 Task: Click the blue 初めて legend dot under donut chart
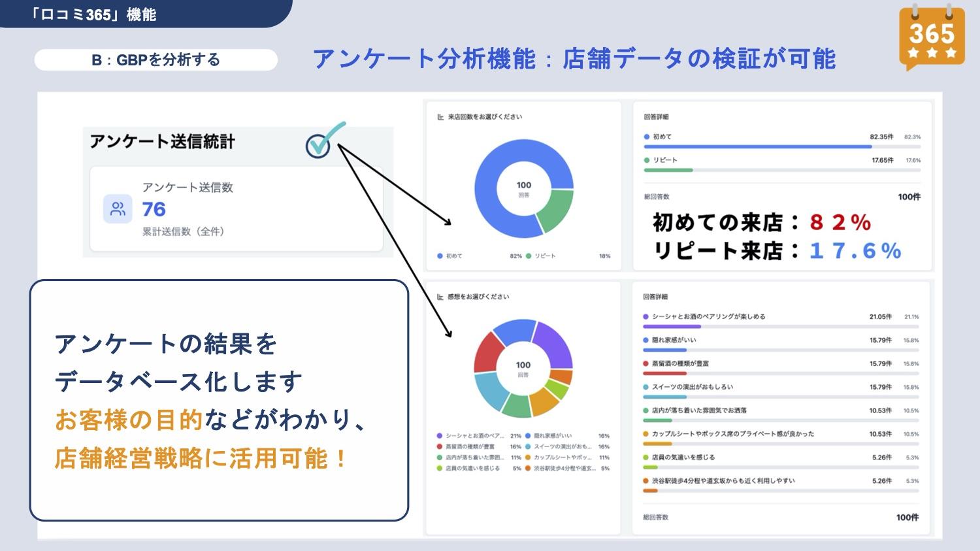pyautogui.click(x=440, y=256)
